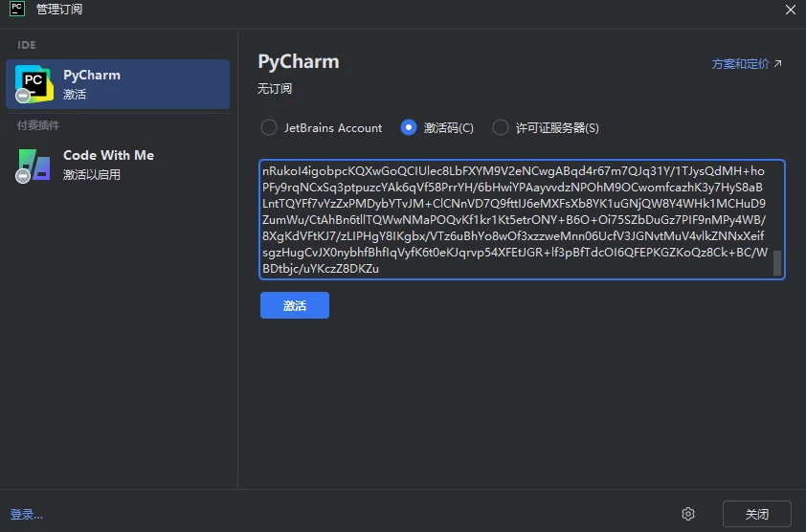Screen dimensions: 806x532
Task: Open the 方案和定价 plans and pricing link
Action: point(747,64)
